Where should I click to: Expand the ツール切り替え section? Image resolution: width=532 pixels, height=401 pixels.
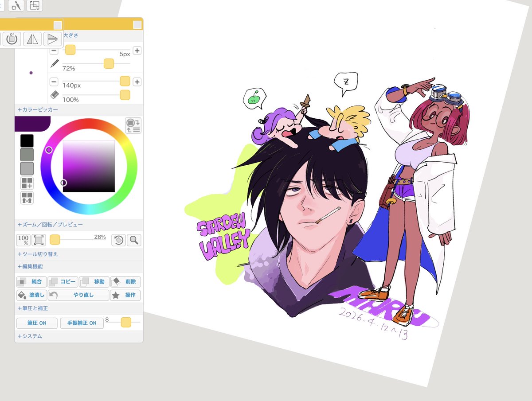coord(38,254)
